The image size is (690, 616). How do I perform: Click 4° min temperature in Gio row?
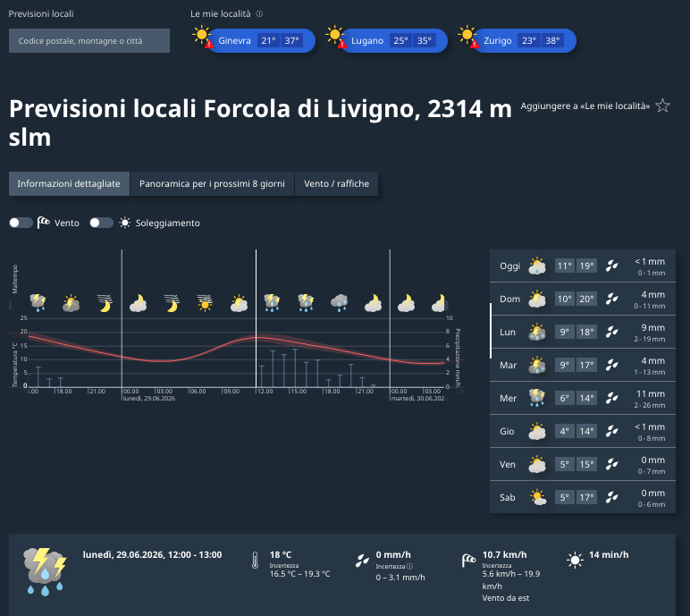(x=565, y=431)
